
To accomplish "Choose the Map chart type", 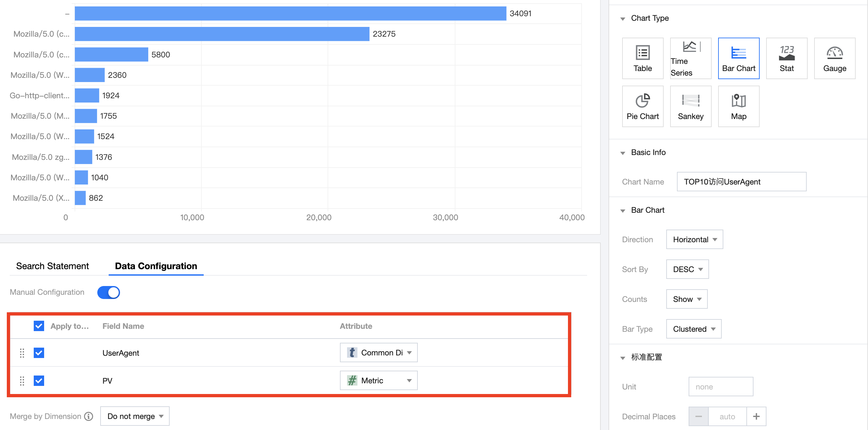I will point(738,106).
